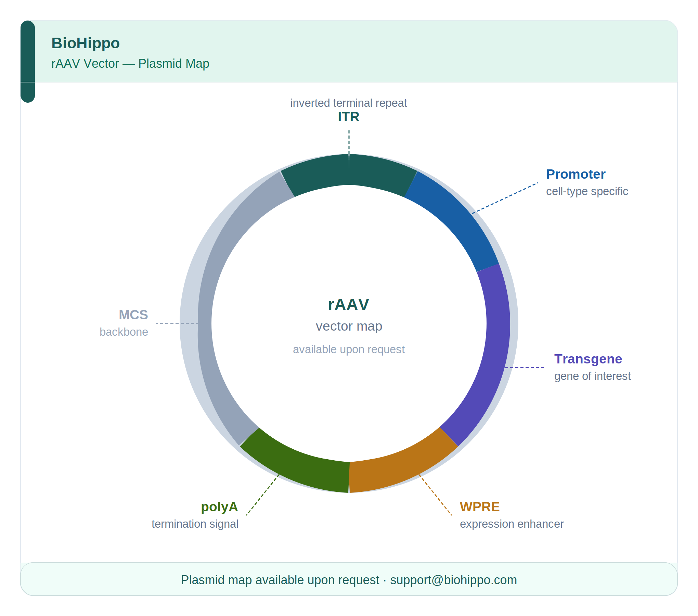Click the "Transgene" label
The width and height of the screenshot is (698, 616).
(x=588, y=359)
